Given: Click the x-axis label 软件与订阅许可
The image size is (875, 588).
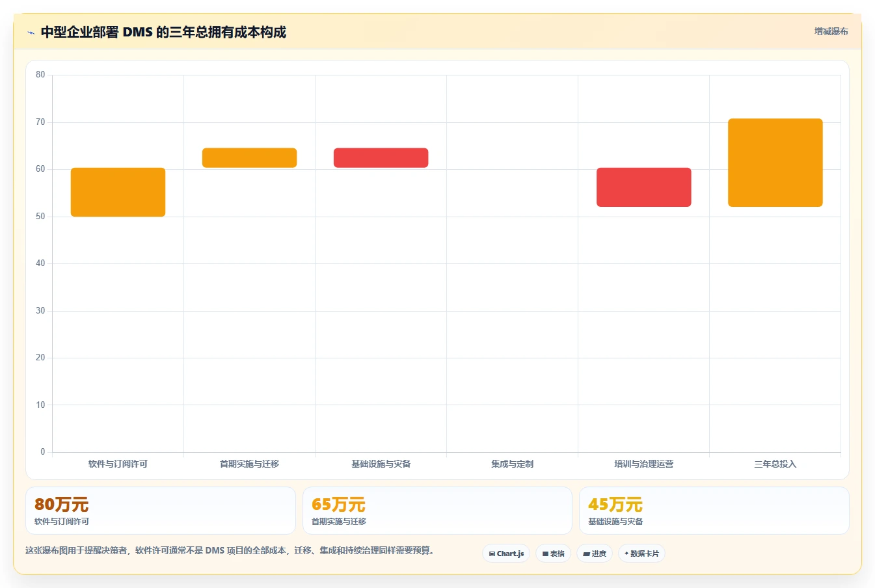Looking at the screenshot, I should point(118,464).
